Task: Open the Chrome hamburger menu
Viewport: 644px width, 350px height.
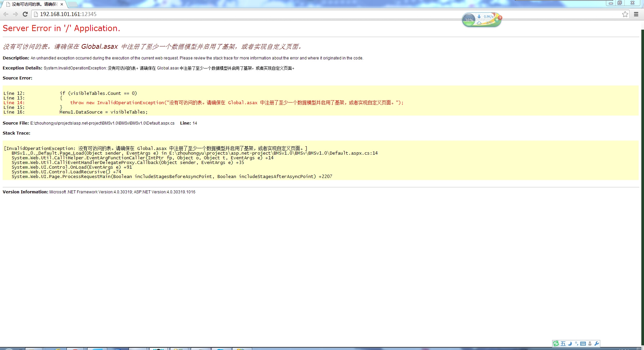Action: click(636, 14)
